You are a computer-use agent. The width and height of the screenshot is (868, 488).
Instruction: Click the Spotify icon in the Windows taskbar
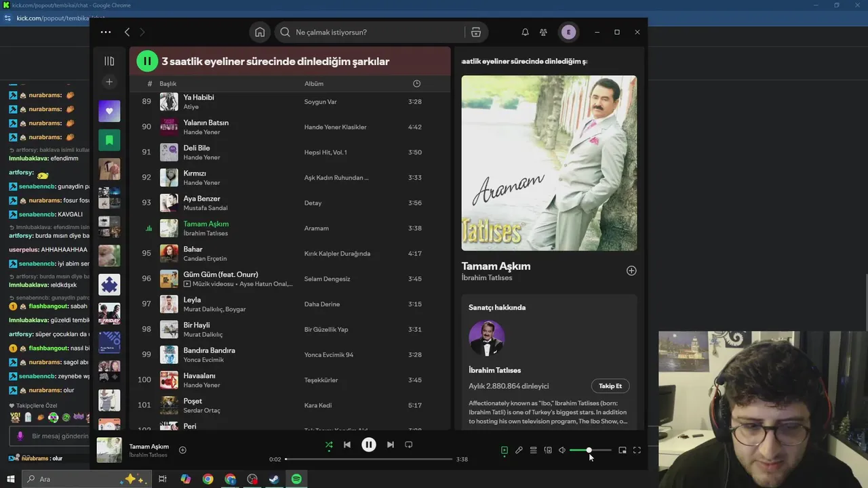tap(296, 479)
